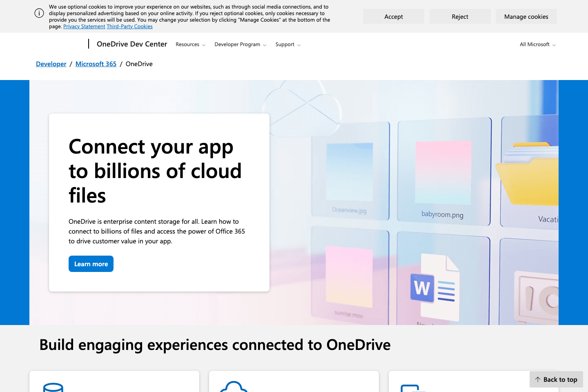Open Manage cookies settings

(x=526, y=16)
